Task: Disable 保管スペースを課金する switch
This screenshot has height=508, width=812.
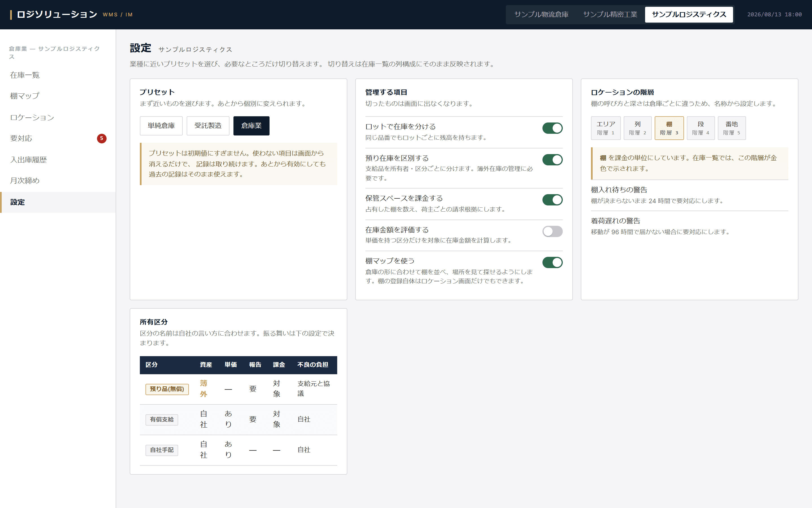Action: [x=552, y=200]
